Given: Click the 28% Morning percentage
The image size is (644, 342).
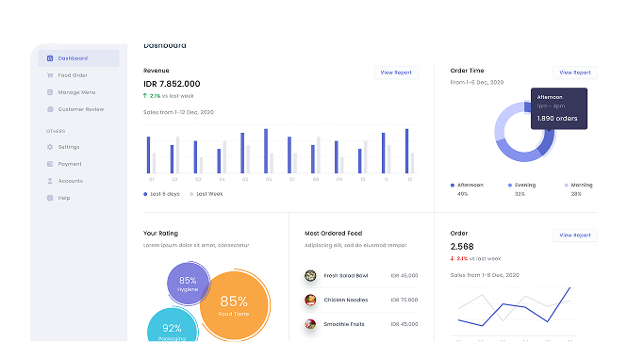Looking at the screenshot, I should point(576,194).
